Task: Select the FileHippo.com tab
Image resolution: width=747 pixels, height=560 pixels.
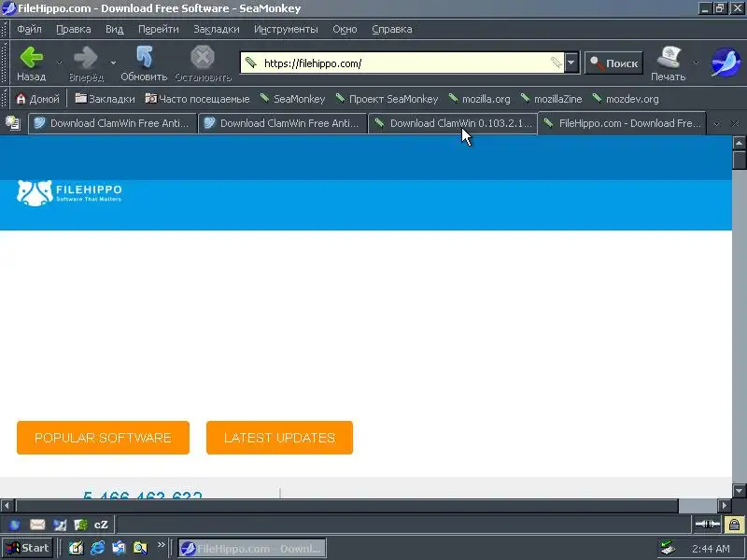Action: (x=622, y=123)
